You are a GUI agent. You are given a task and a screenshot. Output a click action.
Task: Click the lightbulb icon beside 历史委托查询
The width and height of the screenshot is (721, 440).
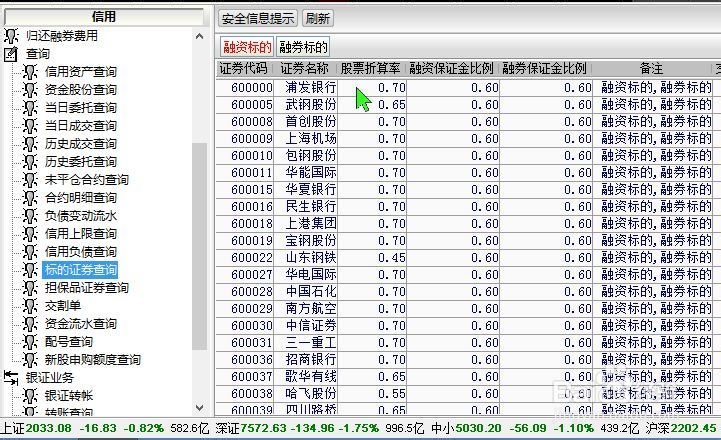(x=30, y=161)
